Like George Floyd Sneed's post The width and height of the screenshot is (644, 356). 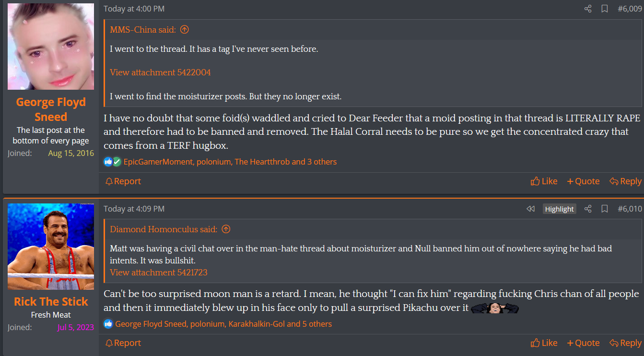[x=544, y=181]
